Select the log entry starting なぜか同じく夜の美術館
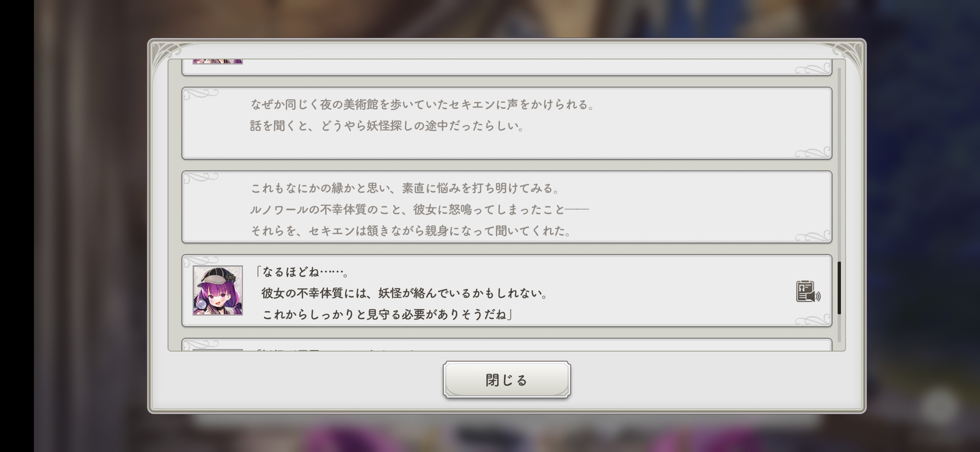The width and height of the screenshot is (980, 452). tap(507, 123)
